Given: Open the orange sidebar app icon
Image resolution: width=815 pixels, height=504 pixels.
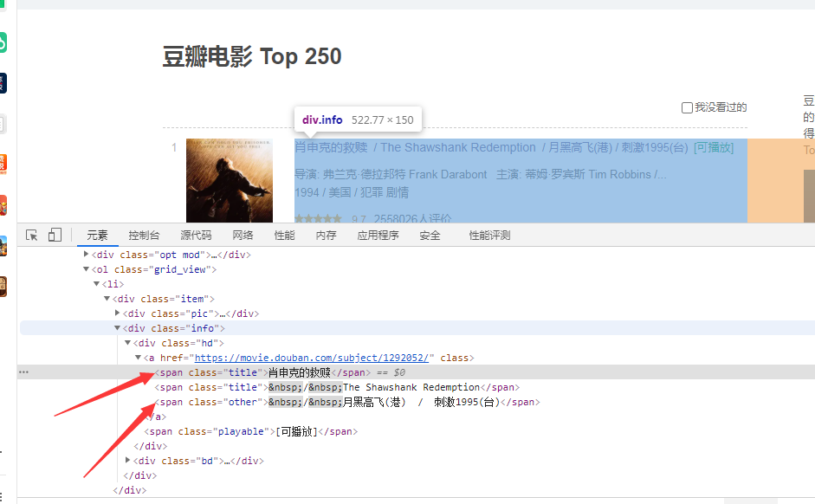Looking at the screenshot, I should pos(3,163).
